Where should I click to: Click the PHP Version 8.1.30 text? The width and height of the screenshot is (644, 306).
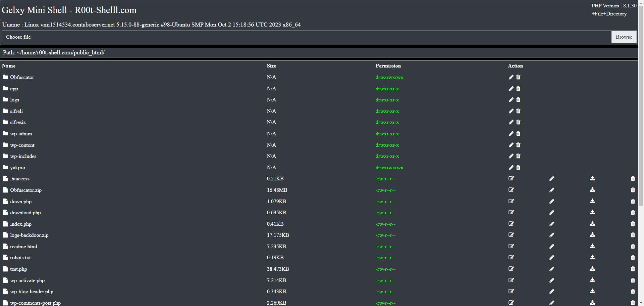pos(614,6)
